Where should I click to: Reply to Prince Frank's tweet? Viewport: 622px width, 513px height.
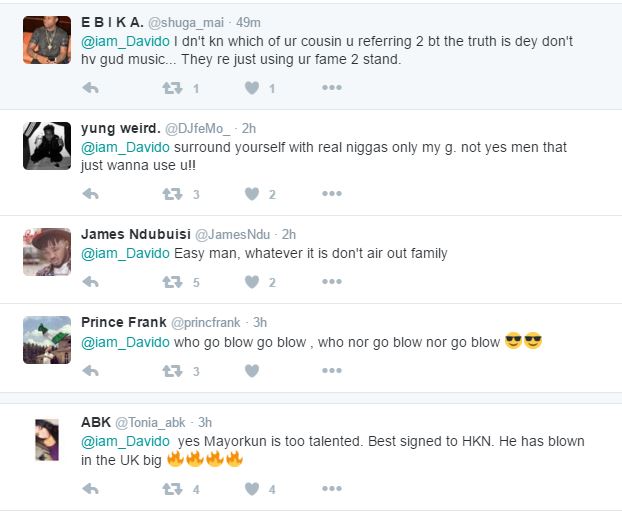[x=90, y=371]
